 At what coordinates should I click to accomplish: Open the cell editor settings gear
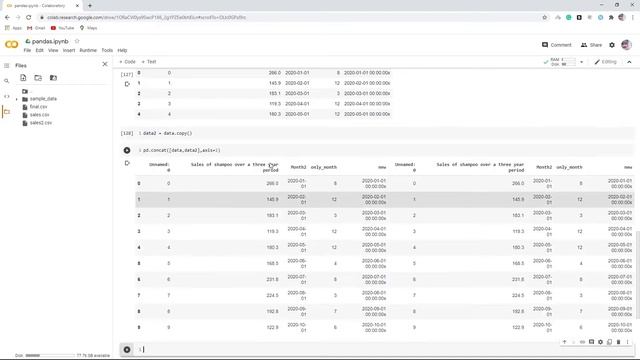pyautogui.click(x=600, y=342)
